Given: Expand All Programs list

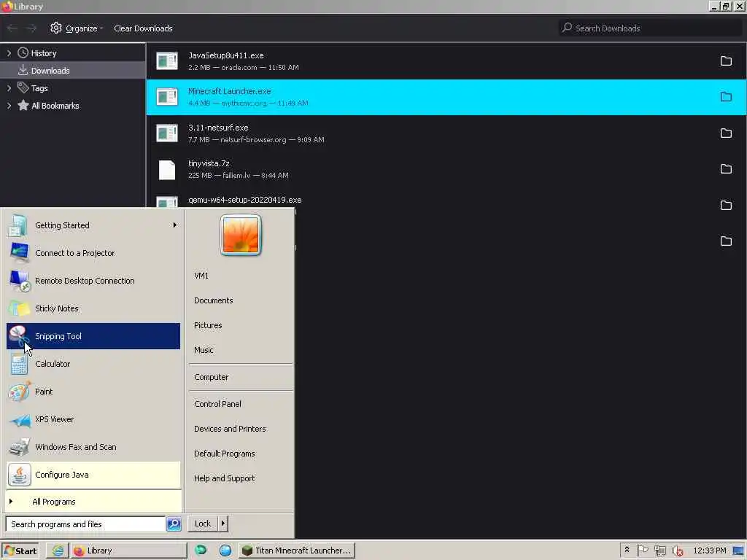Looking at the screenshot, I should click(x=93, y=502).
